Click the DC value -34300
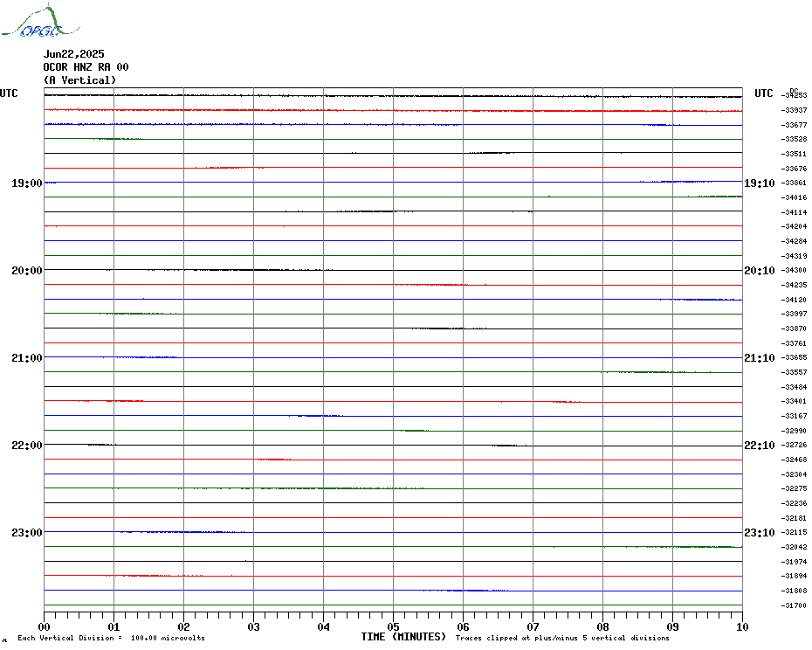This screenshot has height=650, width=812. [794, 270]
